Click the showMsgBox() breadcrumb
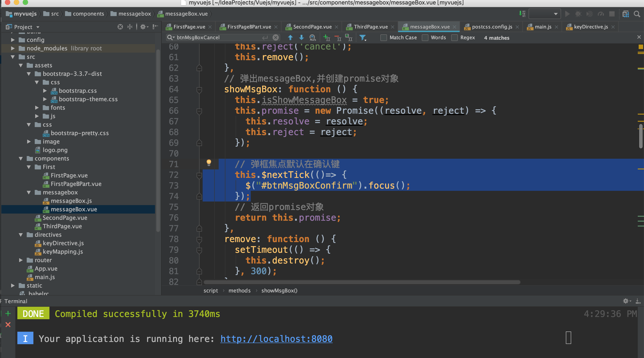Screen dimensions: 644x358 coord(279,290)
